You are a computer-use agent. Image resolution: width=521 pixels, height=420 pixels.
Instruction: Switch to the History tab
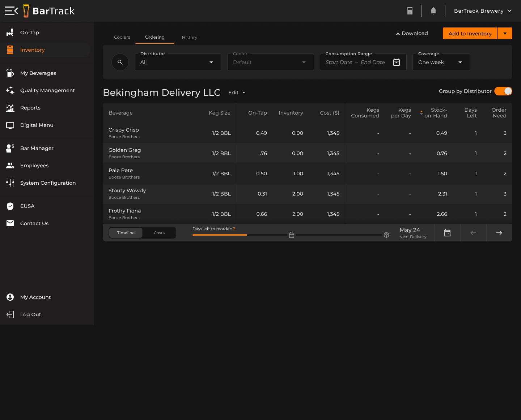tap(190, 38)
